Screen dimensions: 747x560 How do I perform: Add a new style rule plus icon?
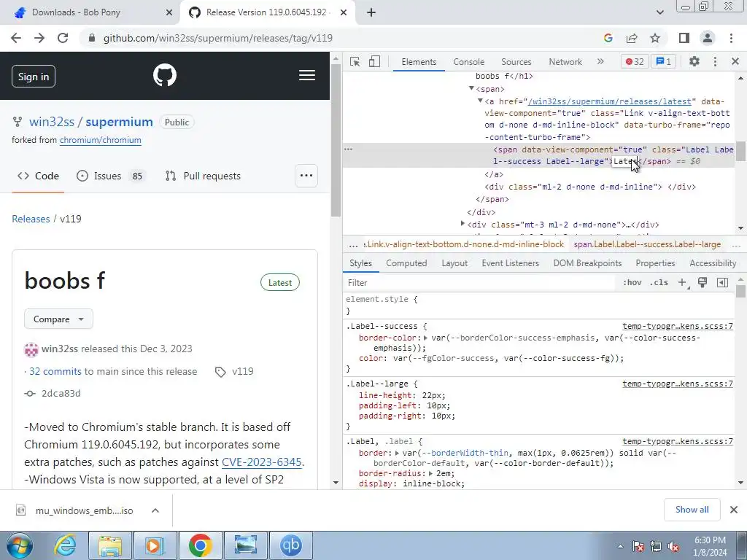click(x=682, y=283)
